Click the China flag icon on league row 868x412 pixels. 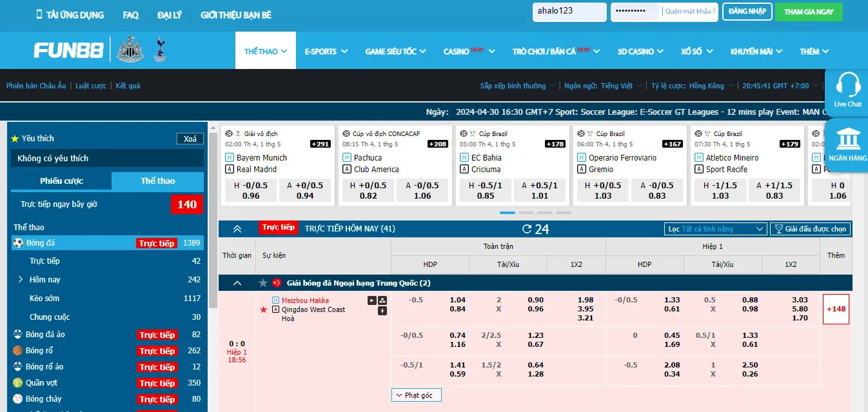[277, 283]
